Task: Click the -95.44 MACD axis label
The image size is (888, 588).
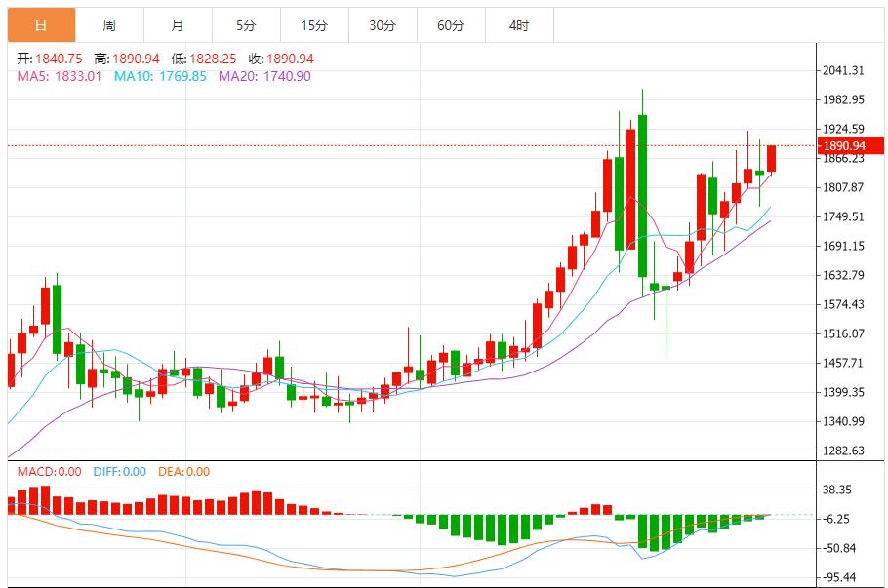Action: coord(837,577)
